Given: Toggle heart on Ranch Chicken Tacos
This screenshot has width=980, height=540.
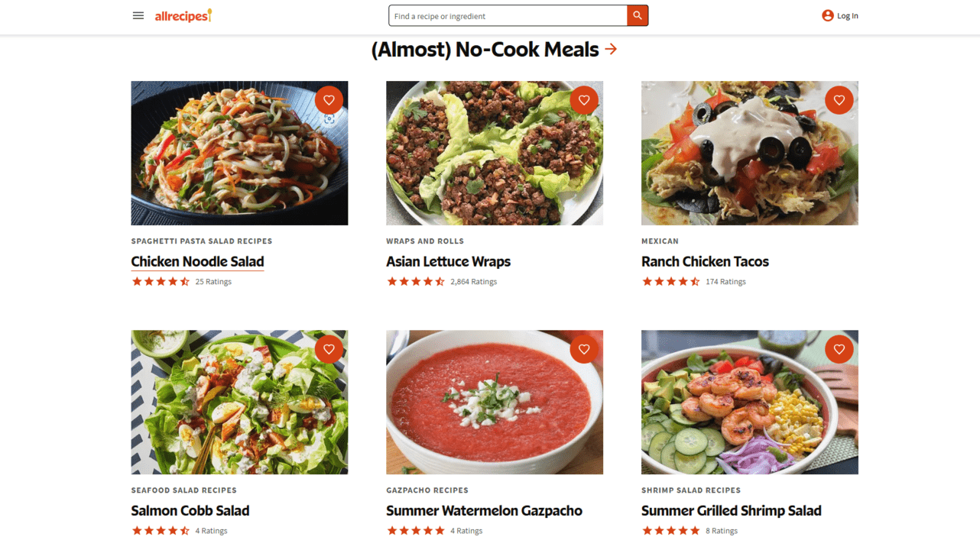Looking at the screenshot, I should (839, 100).
